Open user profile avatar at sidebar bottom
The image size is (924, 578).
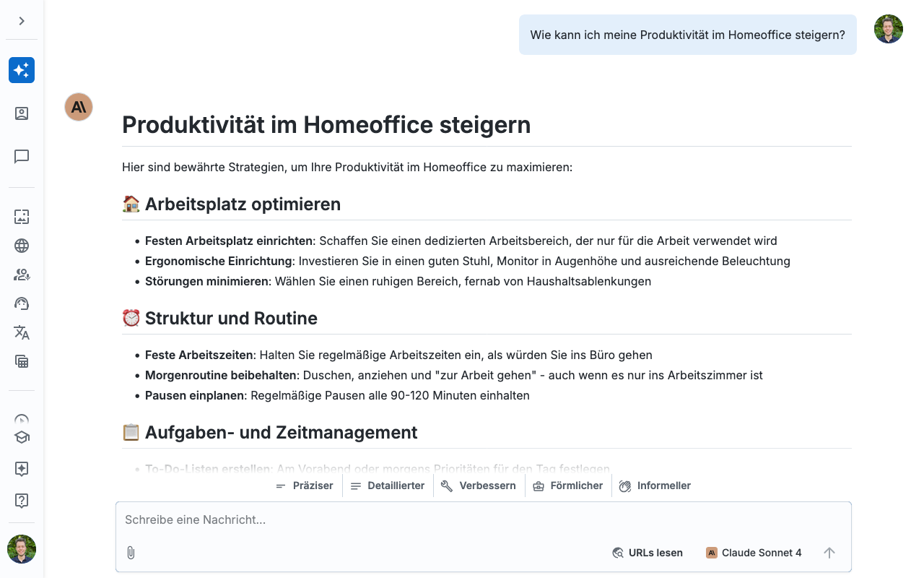pyautogui.click(x=22, y=549)
